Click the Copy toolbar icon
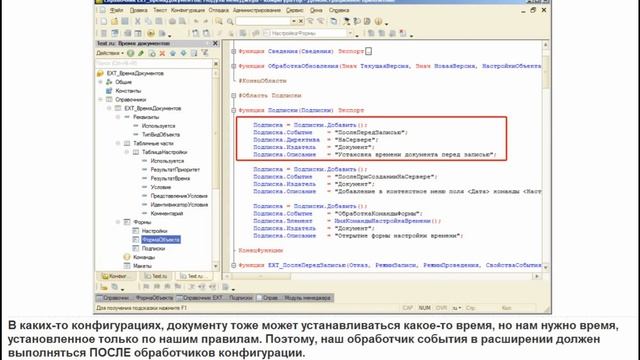This screenshot has width=640, height=360. click(x=148, y=21)
